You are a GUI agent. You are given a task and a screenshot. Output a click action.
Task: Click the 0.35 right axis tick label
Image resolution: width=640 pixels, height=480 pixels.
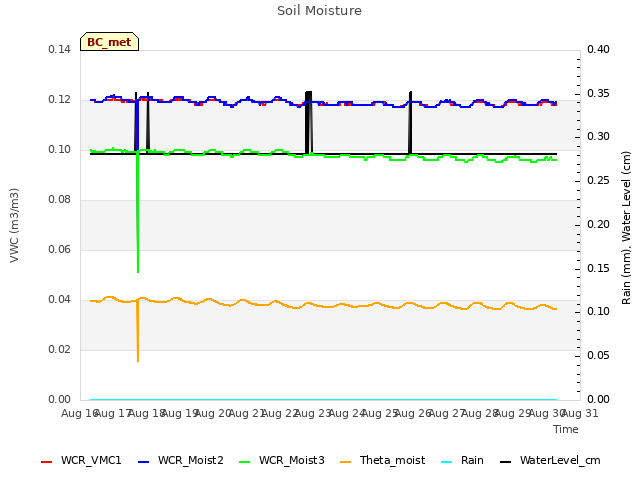coord(598,93)
